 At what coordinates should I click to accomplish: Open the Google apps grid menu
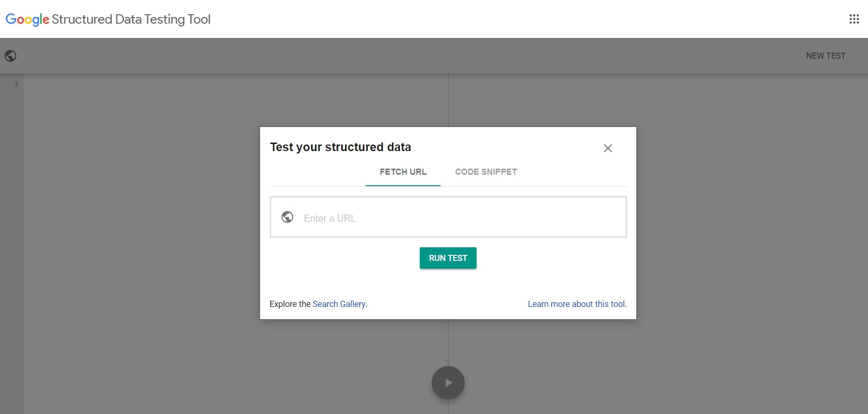(x=854, y=19)
